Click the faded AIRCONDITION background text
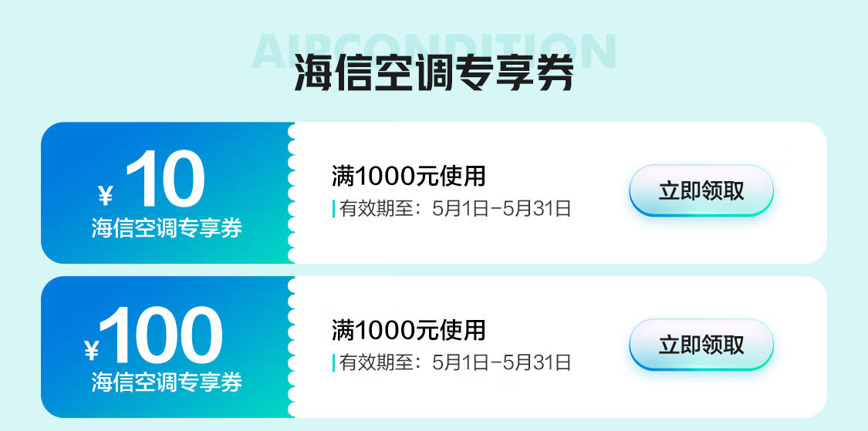The height and width of the screenshot is (431, 868). coord(434,51)
